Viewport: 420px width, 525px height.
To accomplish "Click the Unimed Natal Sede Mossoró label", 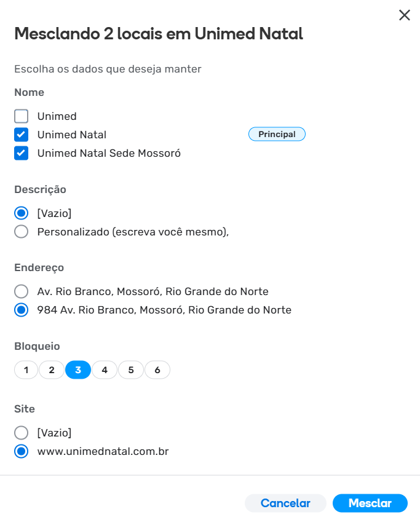I will pos(109,153).
